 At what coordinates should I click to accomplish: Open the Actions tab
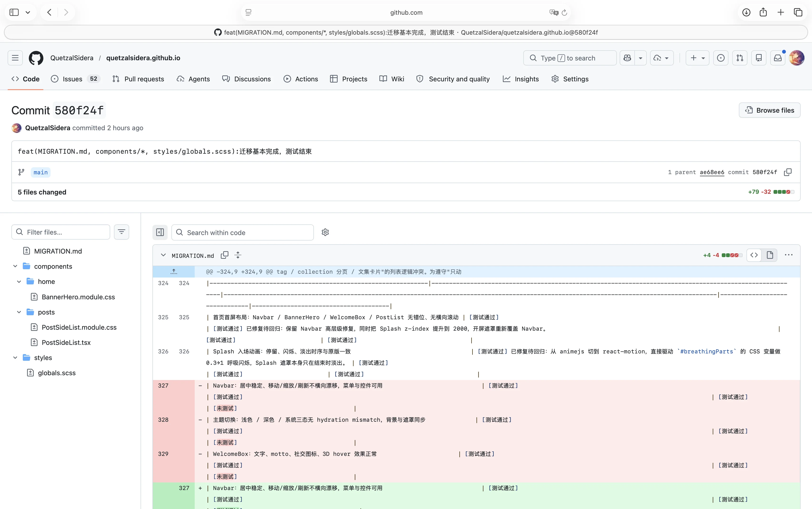point(301,79)
